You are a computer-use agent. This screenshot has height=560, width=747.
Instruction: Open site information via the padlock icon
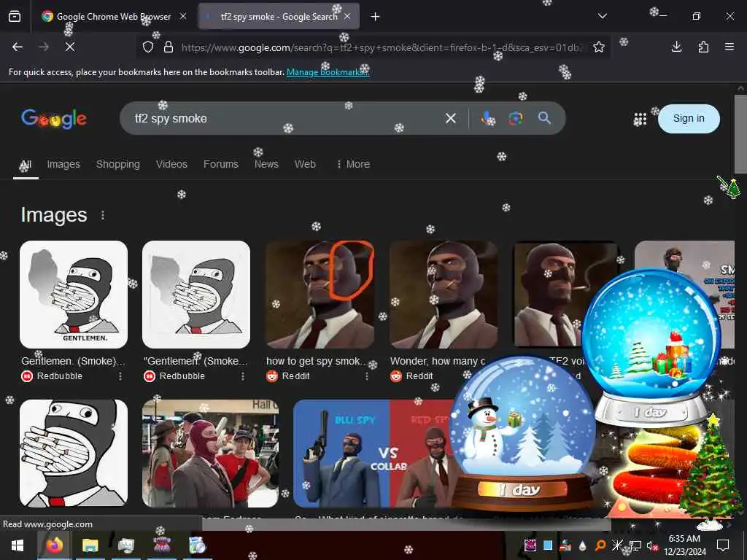point(169,47)
